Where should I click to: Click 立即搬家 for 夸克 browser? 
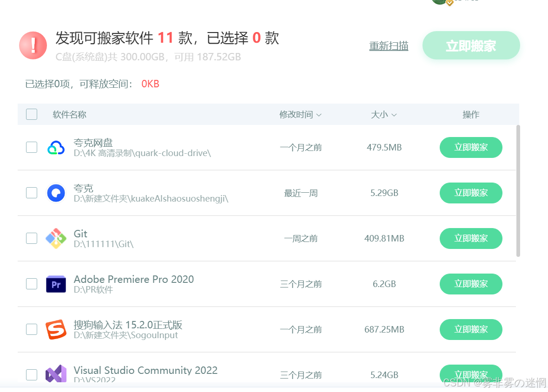pos(471,193)
